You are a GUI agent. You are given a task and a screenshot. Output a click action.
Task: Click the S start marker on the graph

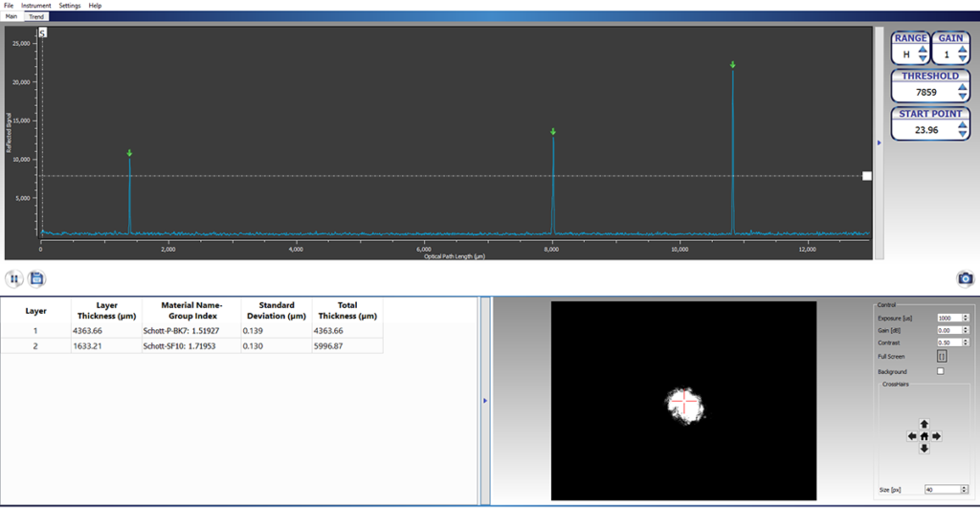42,33
